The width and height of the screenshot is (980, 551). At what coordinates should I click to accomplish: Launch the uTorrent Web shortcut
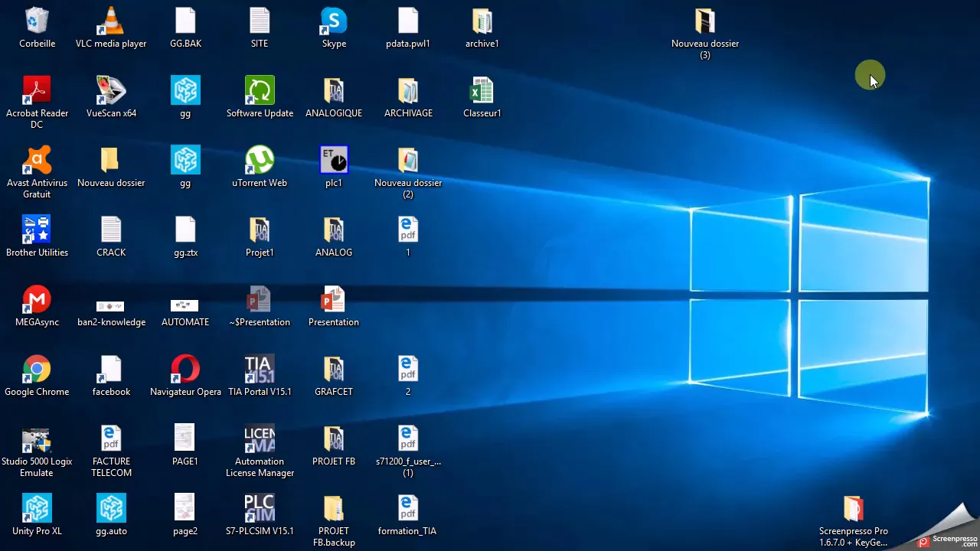coord(260,161)
